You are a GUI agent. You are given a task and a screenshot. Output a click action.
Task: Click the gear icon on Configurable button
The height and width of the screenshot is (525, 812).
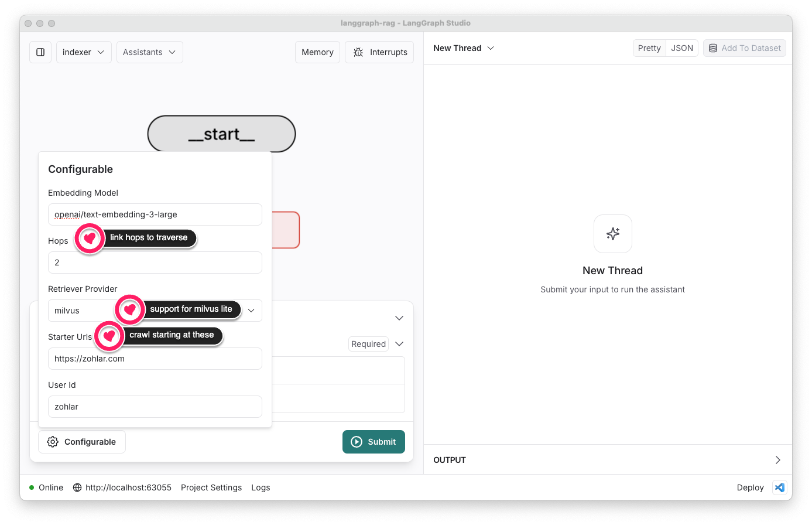pyautogui.click(x=53, y=442)
